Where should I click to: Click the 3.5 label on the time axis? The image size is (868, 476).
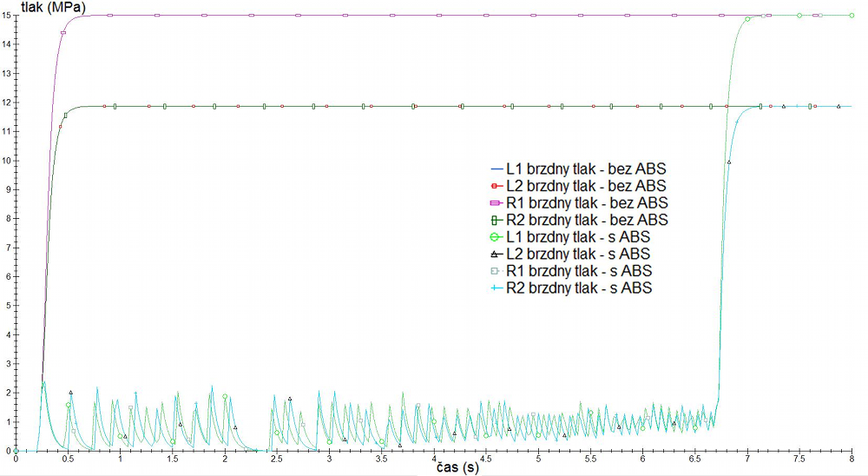[381, 459]
